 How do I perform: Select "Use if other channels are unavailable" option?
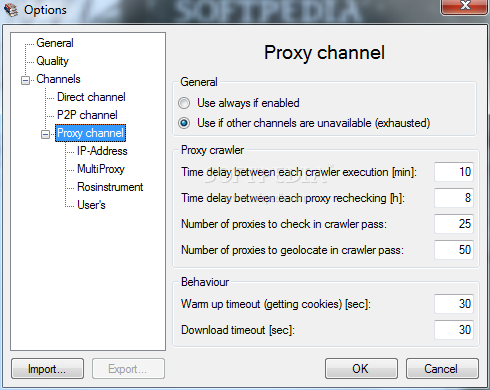(x=184, y=123)
